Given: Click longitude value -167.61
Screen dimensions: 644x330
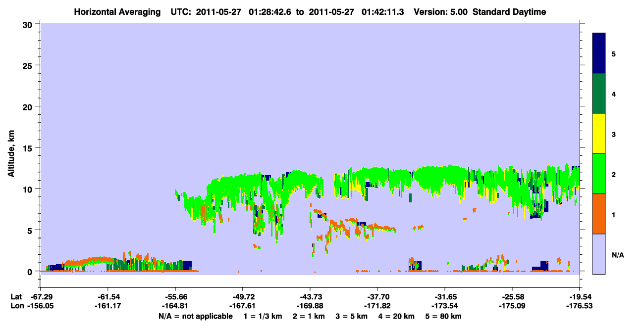Looking at the screenshot, I should click(243, 306).
